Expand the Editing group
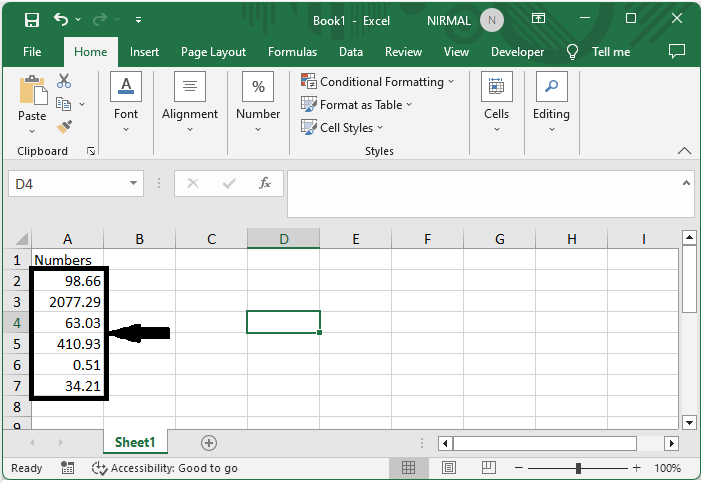702x483 pixels. point(551,103)
